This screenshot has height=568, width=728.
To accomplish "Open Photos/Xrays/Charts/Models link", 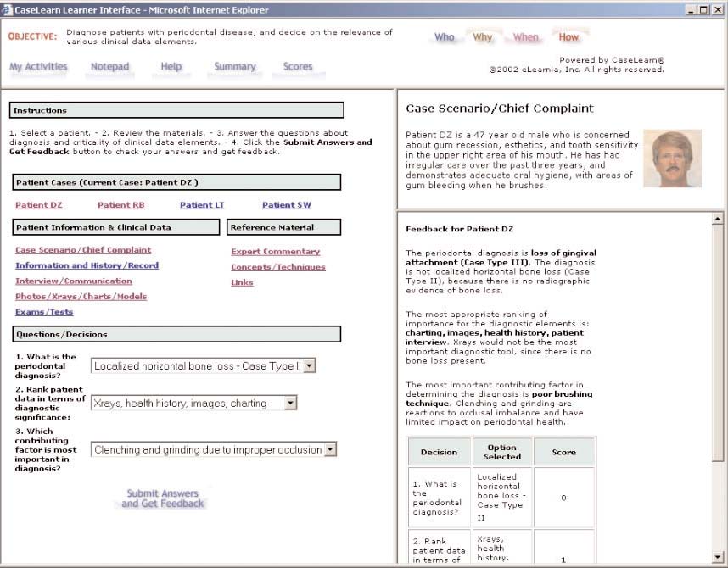I will tap(81, 297).
